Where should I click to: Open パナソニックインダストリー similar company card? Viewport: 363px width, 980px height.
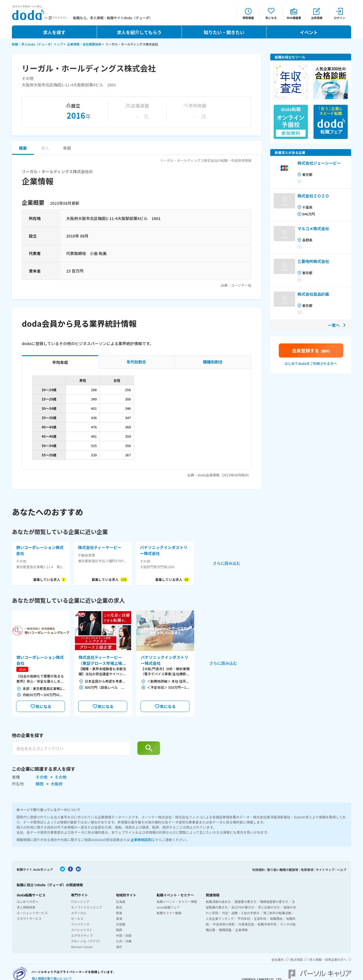click(165, 563)
